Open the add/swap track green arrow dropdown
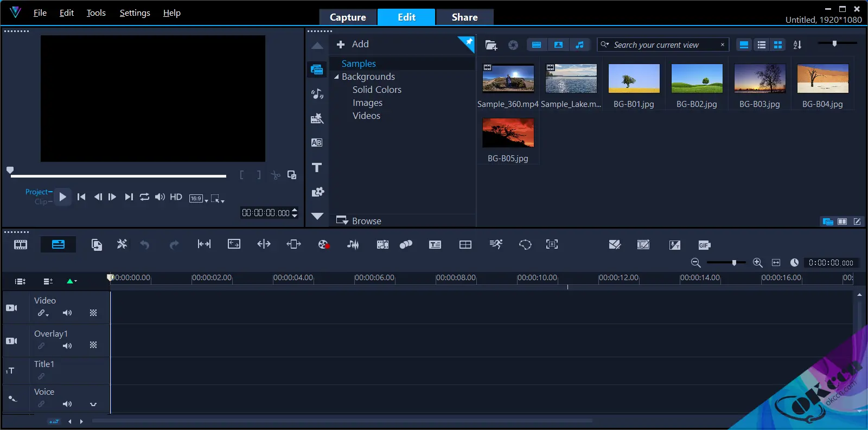This screenshot has width=868, height=430. tap(72, 281)
